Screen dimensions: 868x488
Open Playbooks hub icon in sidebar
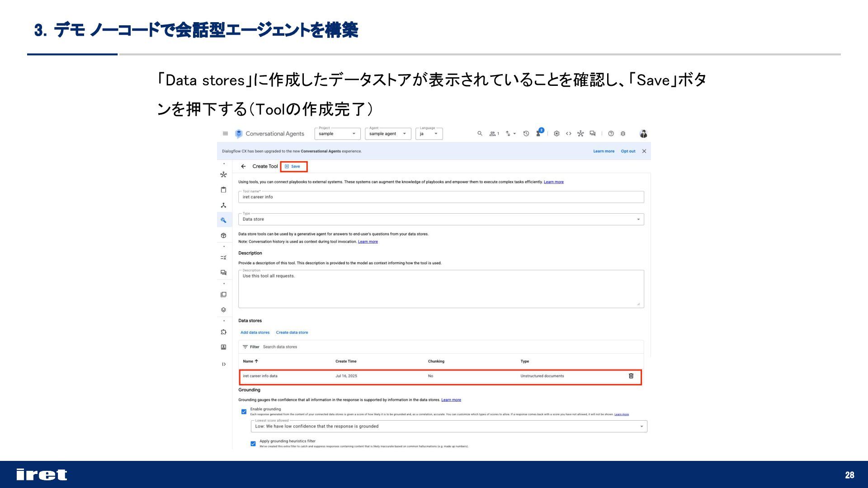(x=223, y=174)
